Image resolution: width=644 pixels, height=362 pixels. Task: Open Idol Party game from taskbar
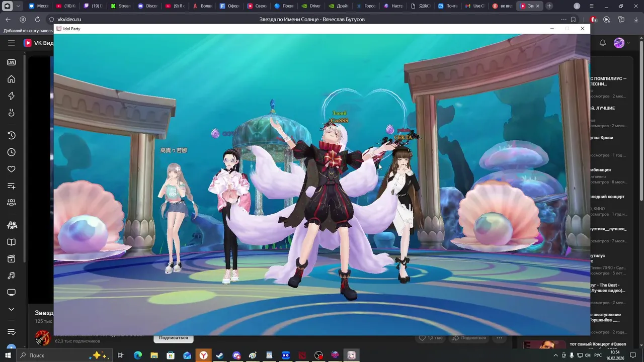352,355
